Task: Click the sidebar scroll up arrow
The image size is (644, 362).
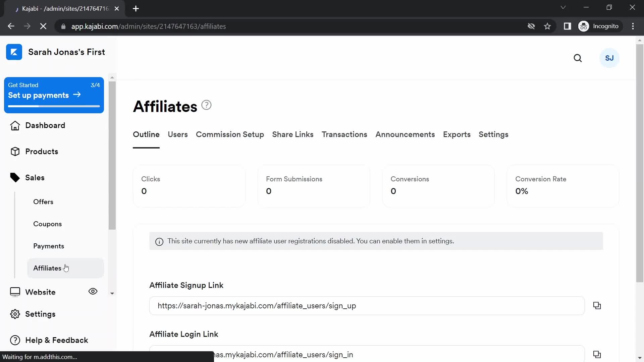Action: click(x=112, y=77)
